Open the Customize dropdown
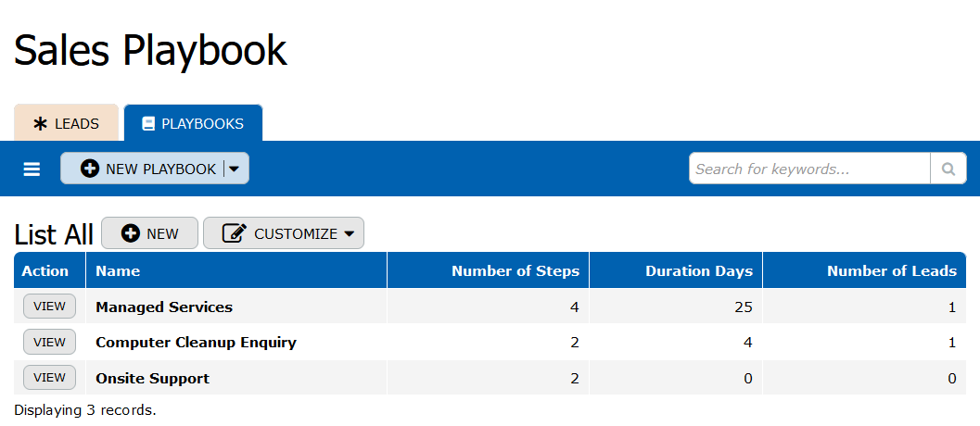Viewport: 980px width, 426px height. click(x=284, y=233)
